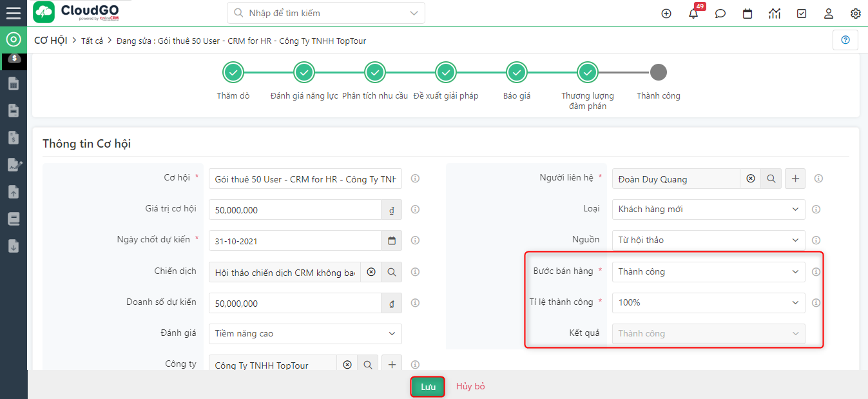Open the user profile icon

point(829,14)
